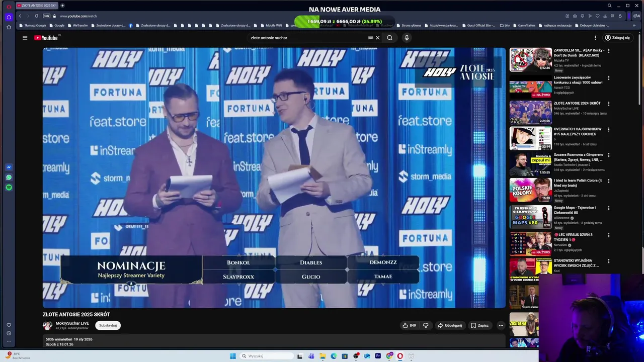This screenshot has width=644, height=362.
Task: Save the video with Zapisz
Action: [479, 325]
